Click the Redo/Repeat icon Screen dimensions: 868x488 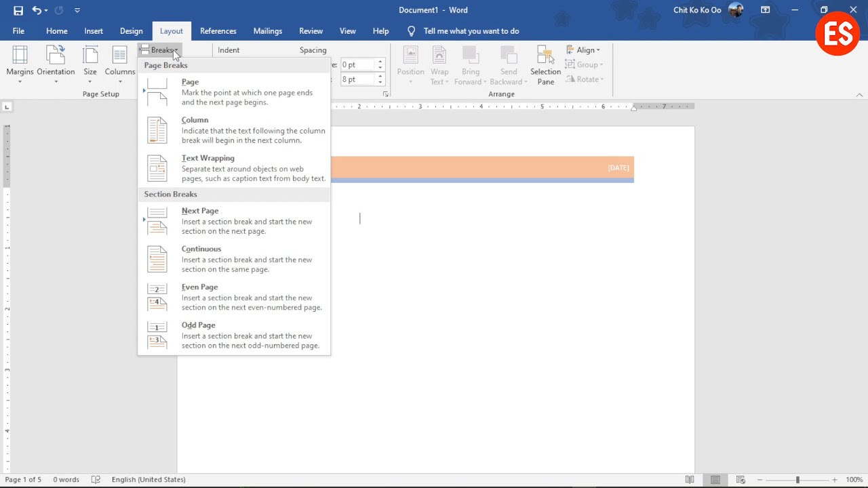[58, 10]
